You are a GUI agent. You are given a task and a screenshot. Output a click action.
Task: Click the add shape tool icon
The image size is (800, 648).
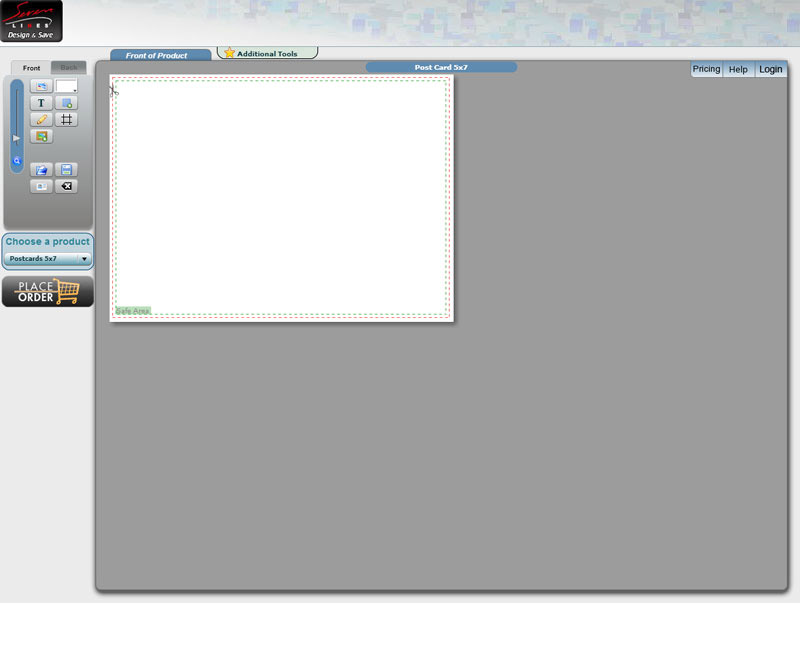click(66, 103)
